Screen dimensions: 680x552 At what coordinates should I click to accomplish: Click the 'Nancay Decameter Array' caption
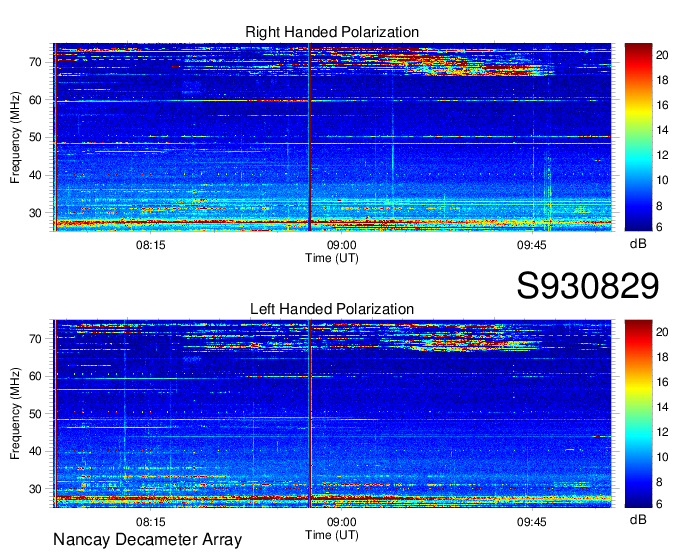pyautogui.click(x=147, y=540)
